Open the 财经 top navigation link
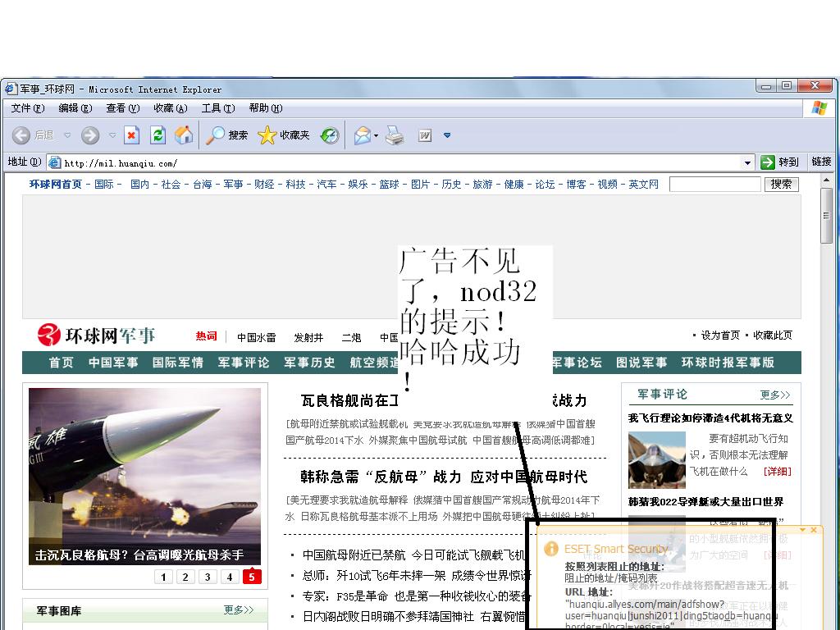This screenshot has height=630, width=840. pyautogui.click(x=264, y=185)
